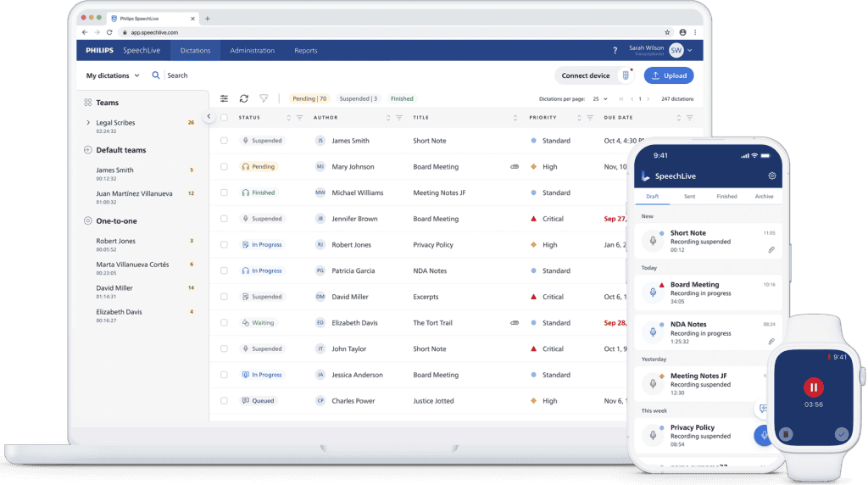Check the Charles Power row
This screenshot has width=868, height=485.
(x=224, y=401)
